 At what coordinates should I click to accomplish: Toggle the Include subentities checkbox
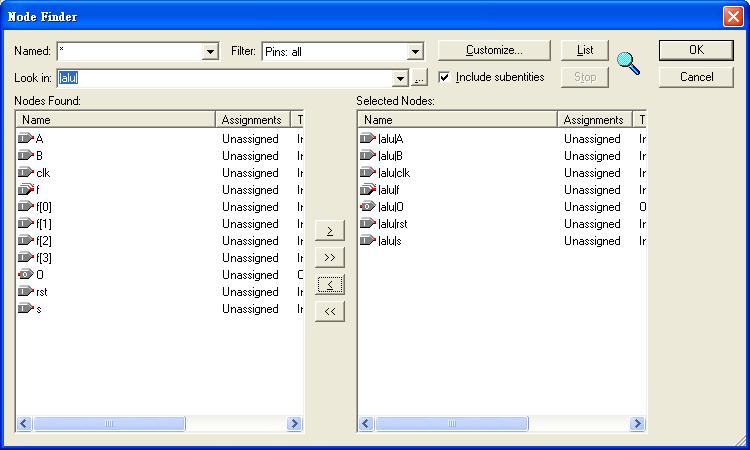(x=445, y=77)
